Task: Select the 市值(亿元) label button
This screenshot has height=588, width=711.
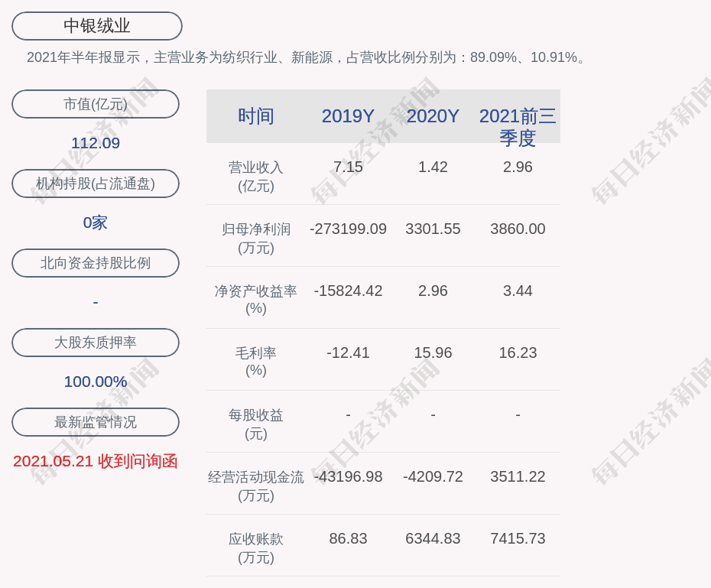Action: (x=96, y=104)
